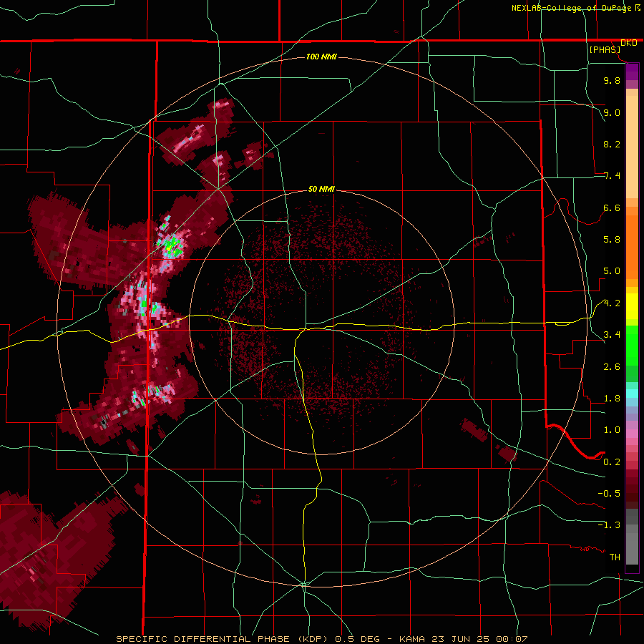The height and width of the screenshot is (644, 644).
Task: Click the light peach legend segment
Action: click(632, 147)
